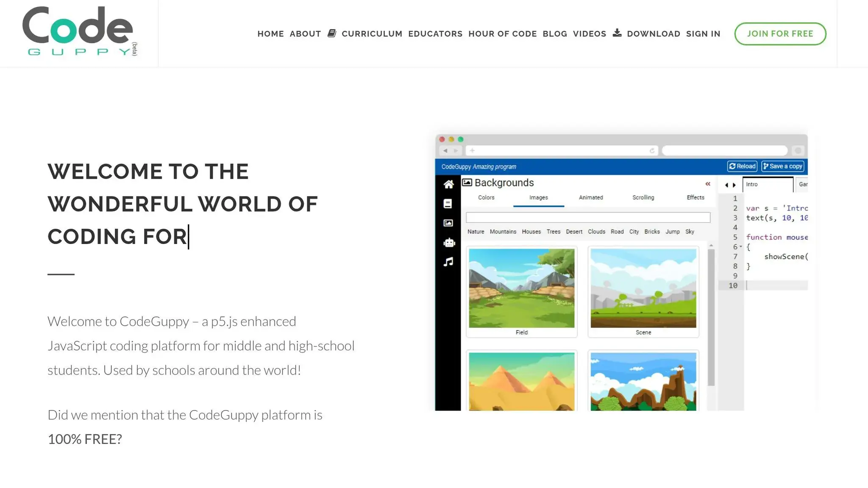The image size is (868, 488).
Task: Filter backgrounds by Nature
Action: [x=476, y=232]
